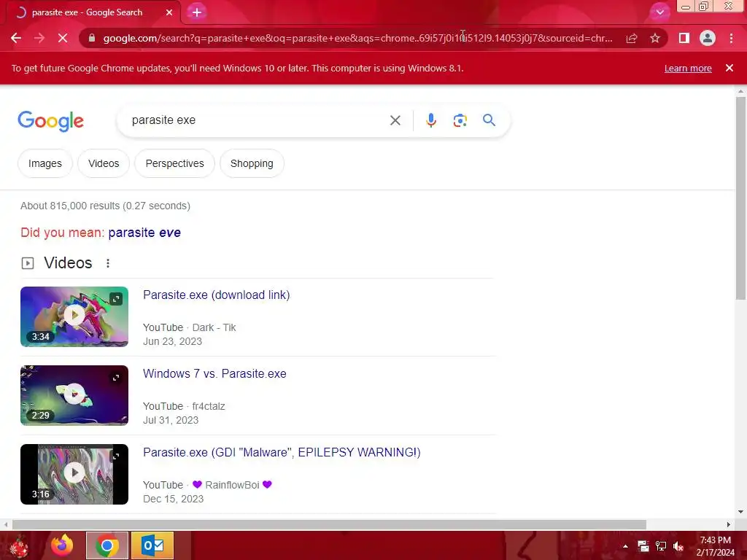747x560 pixels.
Task: Click the scroll right arrow
Action: click(729, 525)
